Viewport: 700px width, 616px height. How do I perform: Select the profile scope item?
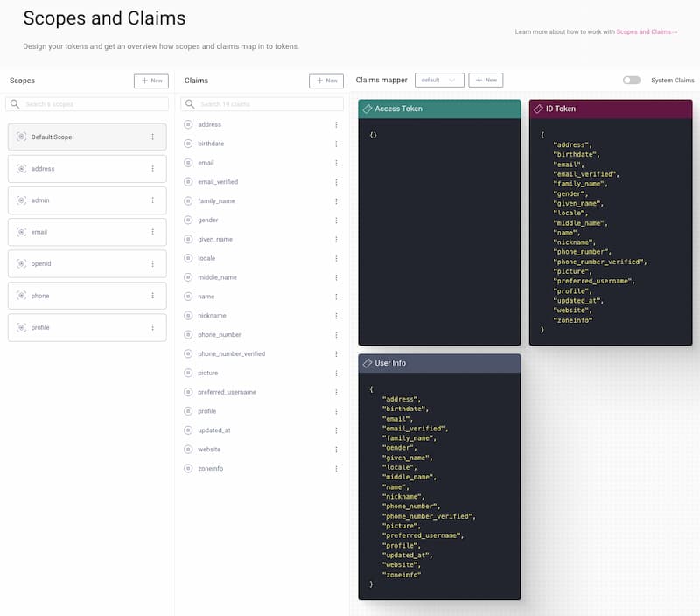point(87,327)
